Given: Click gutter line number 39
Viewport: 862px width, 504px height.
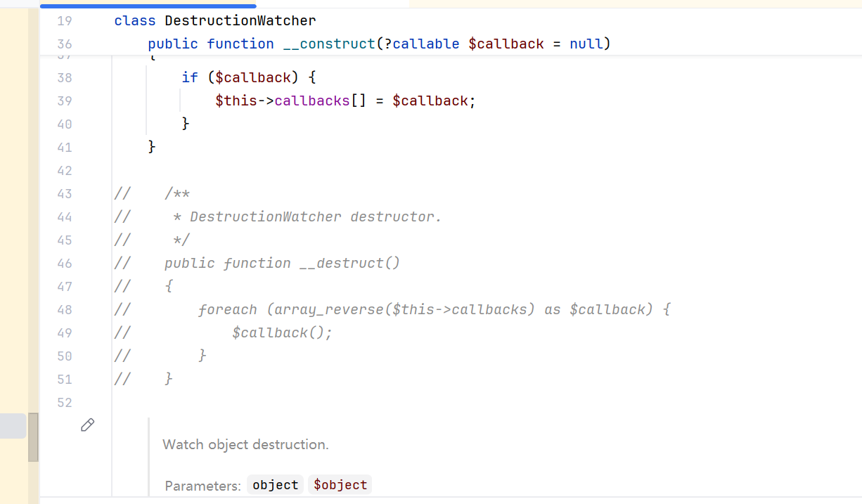Looking at the screenshot, I should pyautogui.click(x=65, y=101).
